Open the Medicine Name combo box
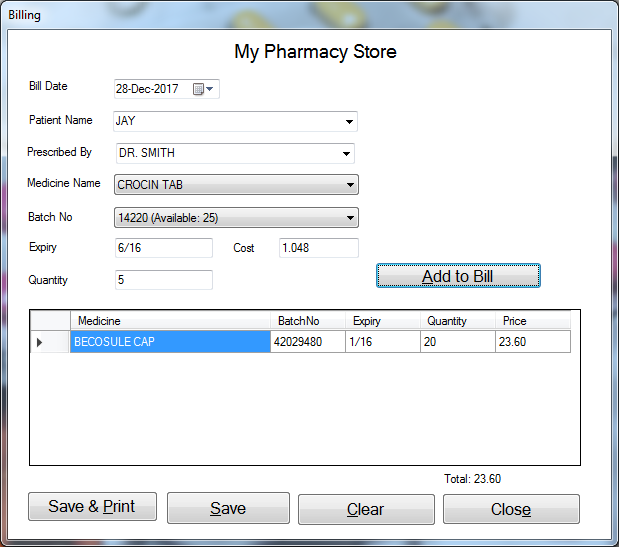 pyautogui.click(x=349, y=185)
